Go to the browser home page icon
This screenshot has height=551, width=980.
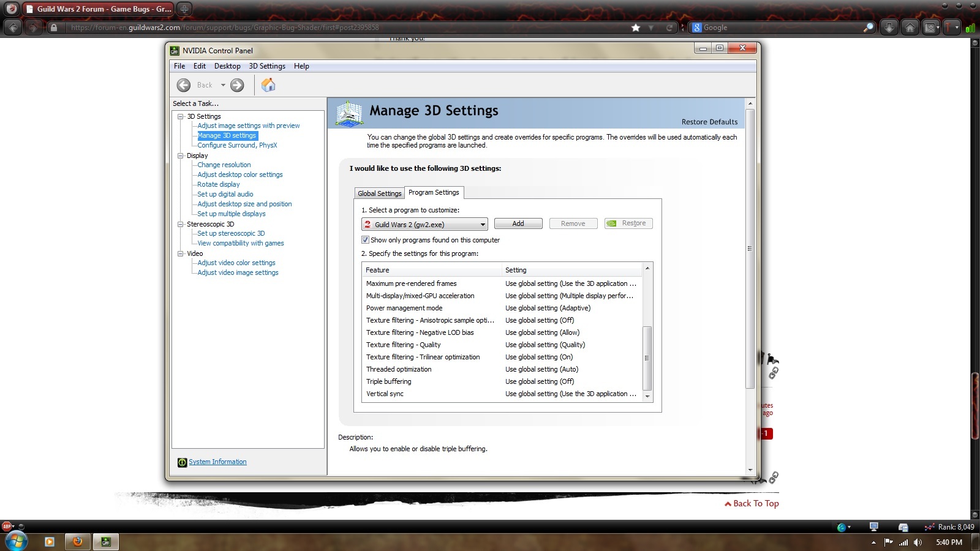click(910, 28)
